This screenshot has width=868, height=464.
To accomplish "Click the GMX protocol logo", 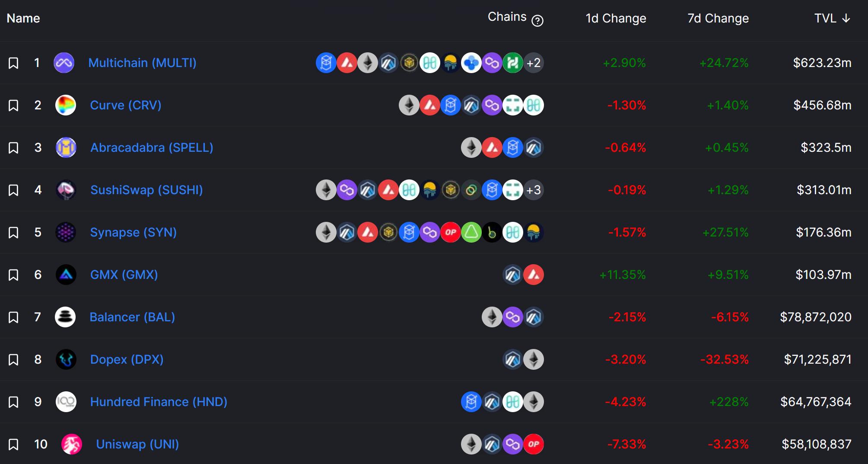I will click(66, 275).
